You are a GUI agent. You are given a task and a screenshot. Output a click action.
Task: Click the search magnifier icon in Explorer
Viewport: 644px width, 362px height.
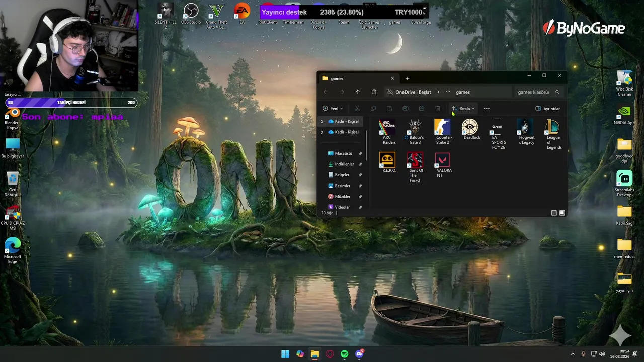(557, 92)
